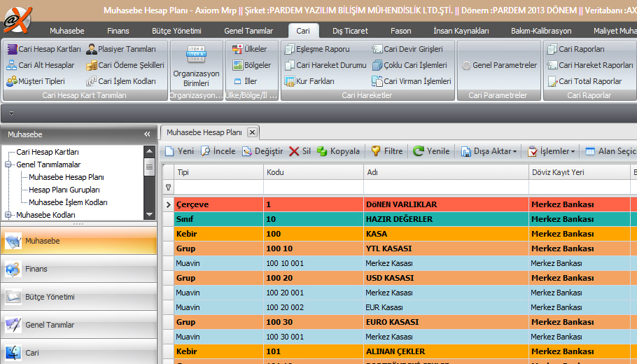The height and width of the screenshot is (364, 637).
Task: Open the Filtre filter tool
Action: pyautogui.click(x=386, y=151)
